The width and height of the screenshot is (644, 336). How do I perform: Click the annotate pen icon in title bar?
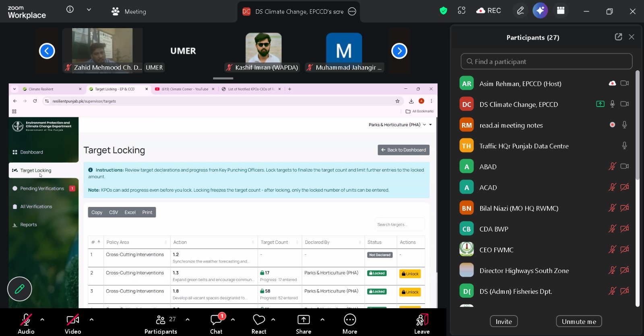[520, 11]
